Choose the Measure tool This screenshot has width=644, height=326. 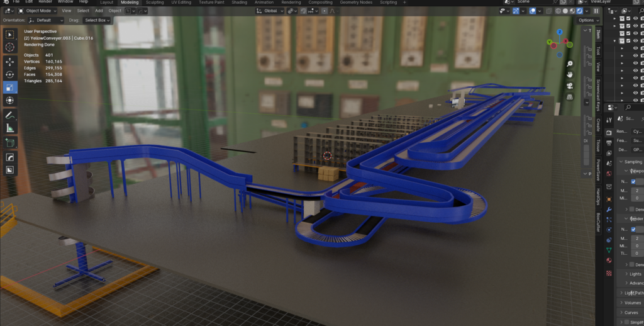point(10,128)
